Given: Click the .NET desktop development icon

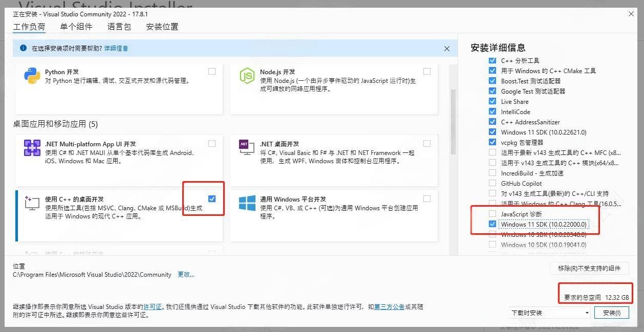Looking at the screenshot, I should (247, 147).
